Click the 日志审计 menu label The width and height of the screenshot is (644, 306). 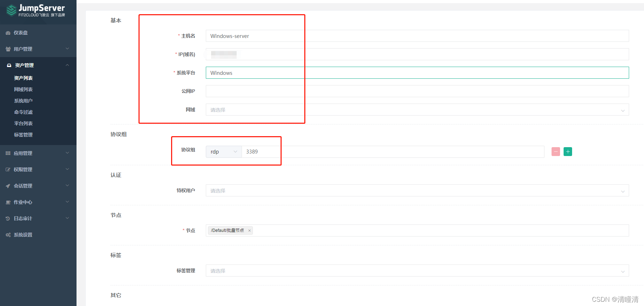(x=23, y=218)
